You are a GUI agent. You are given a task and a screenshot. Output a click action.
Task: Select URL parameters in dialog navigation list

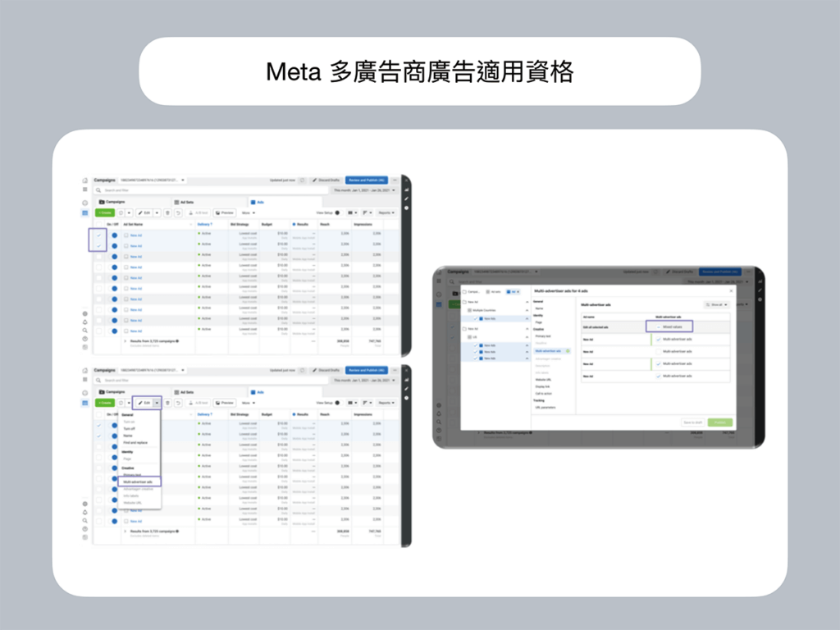point(545,407)
